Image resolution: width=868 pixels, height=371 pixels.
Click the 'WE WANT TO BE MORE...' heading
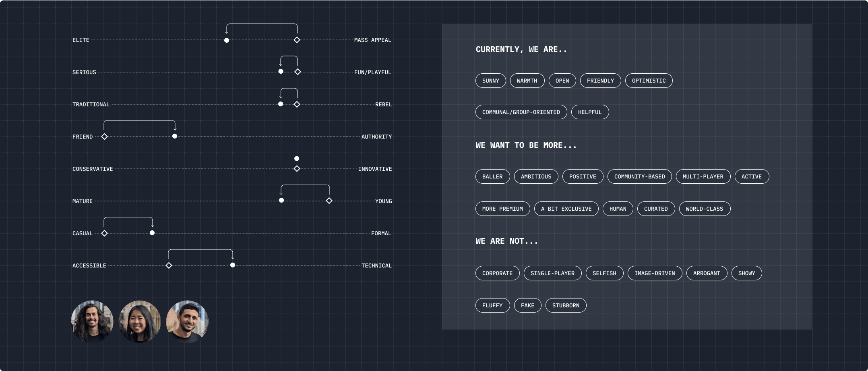point(526,145)
